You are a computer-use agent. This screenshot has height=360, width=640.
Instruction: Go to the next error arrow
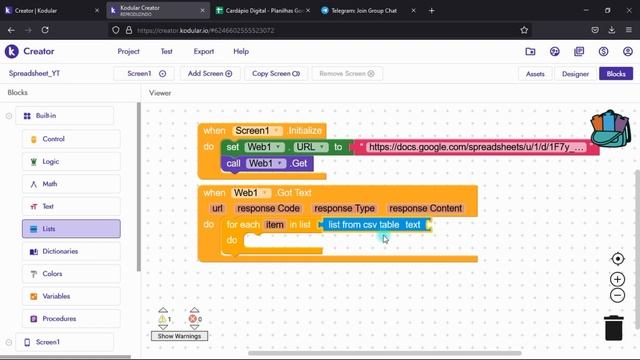click(x=195, y=327)
